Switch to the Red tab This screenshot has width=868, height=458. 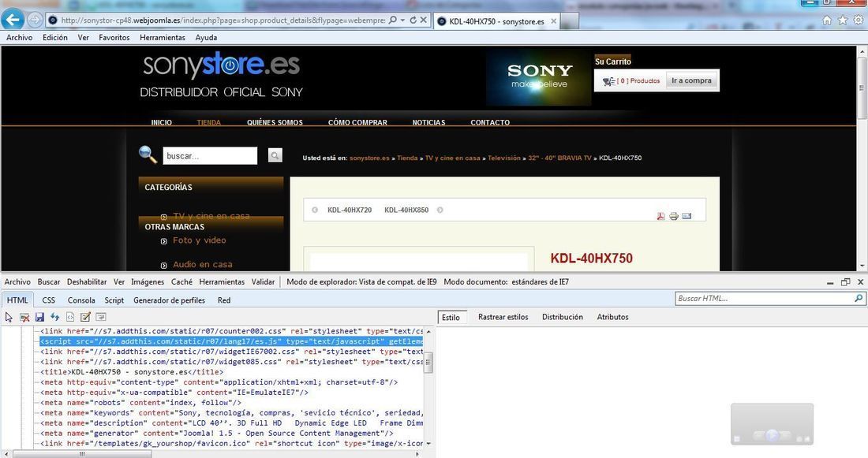tap(223, 300)
